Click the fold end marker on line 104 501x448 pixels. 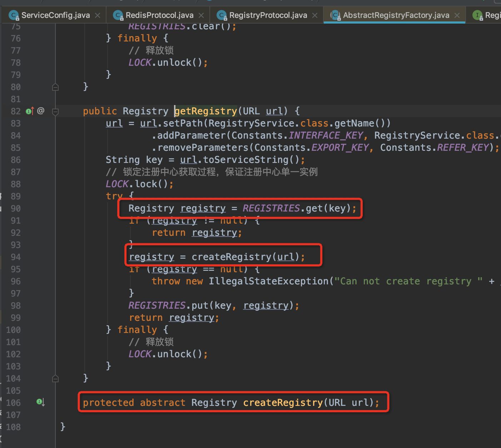coord(55,378)
